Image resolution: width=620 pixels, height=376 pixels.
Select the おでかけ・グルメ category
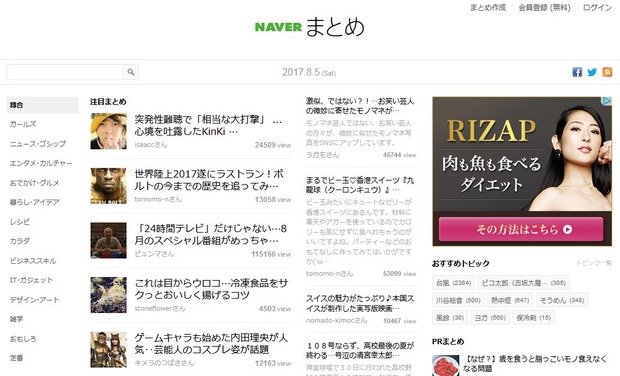click(34, 183)
